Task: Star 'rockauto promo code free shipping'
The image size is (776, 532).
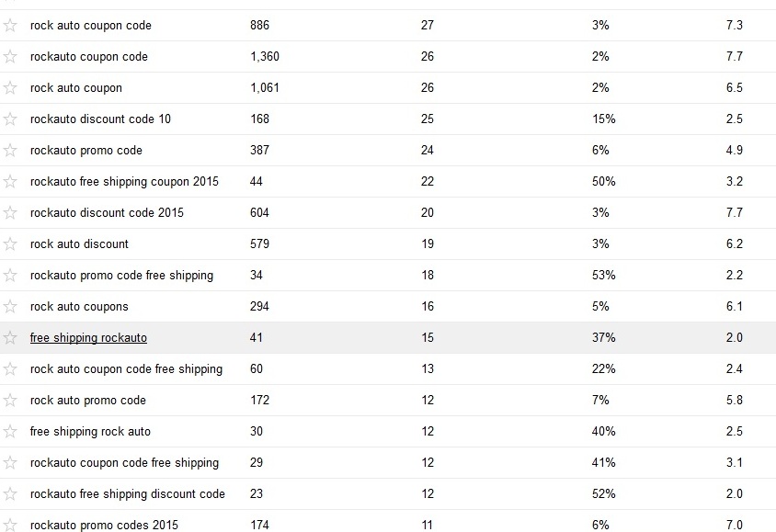Action: (x=10, y=276)
